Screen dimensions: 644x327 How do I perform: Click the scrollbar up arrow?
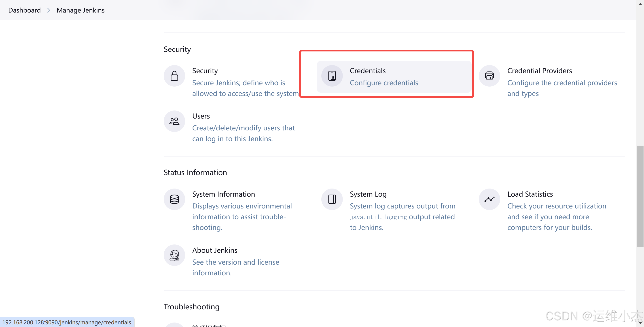[640, 4]
